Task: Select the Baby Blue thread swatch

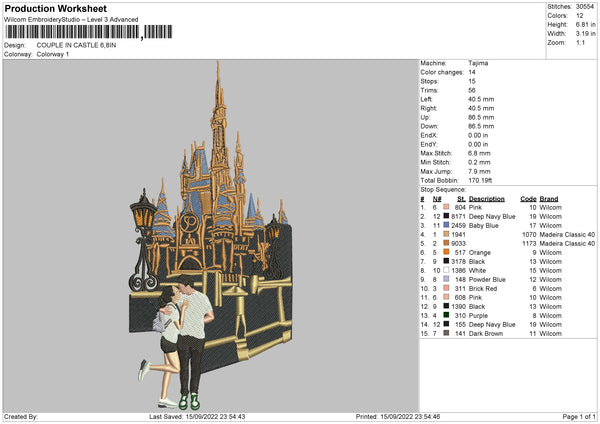Action: [x=446, y=225]
